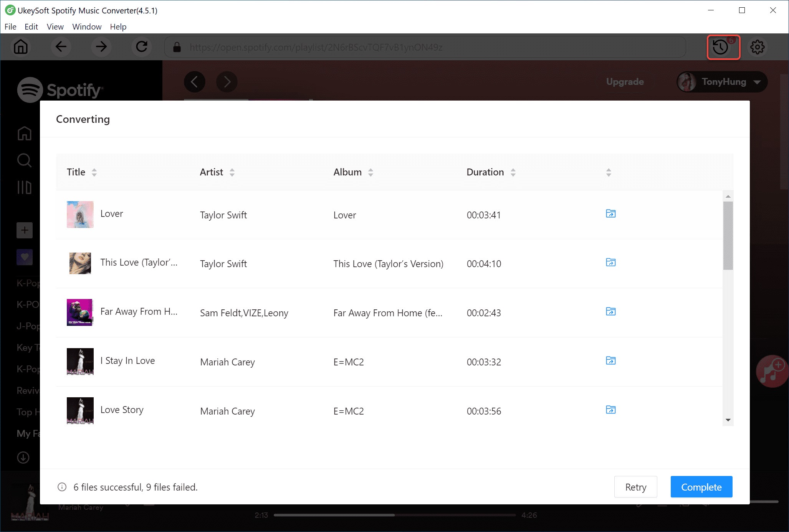This screenshot has width=789, height=532.
Task: Open the Edit menu
Action: click(30, 26)
